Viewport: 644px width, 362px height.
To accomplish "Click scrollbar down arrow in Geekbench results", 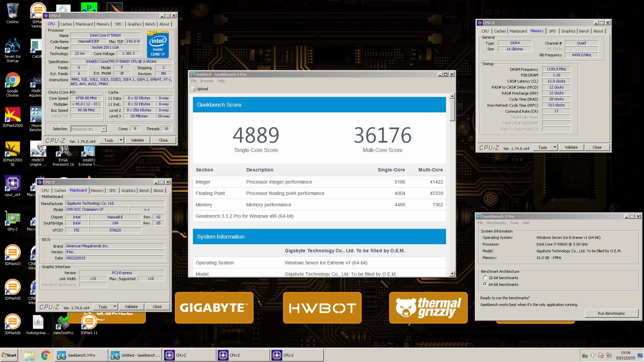I will [452, 274].
